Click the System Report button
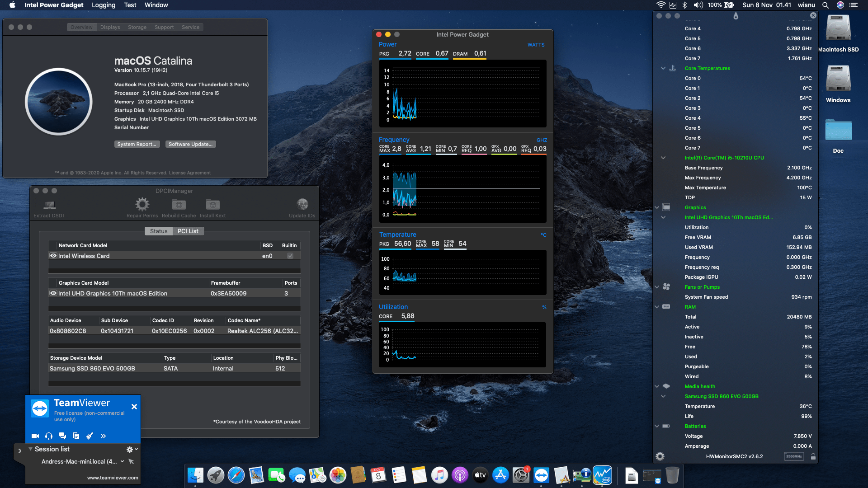The width and height of the screenshot is (868, 488). point(137,144)
